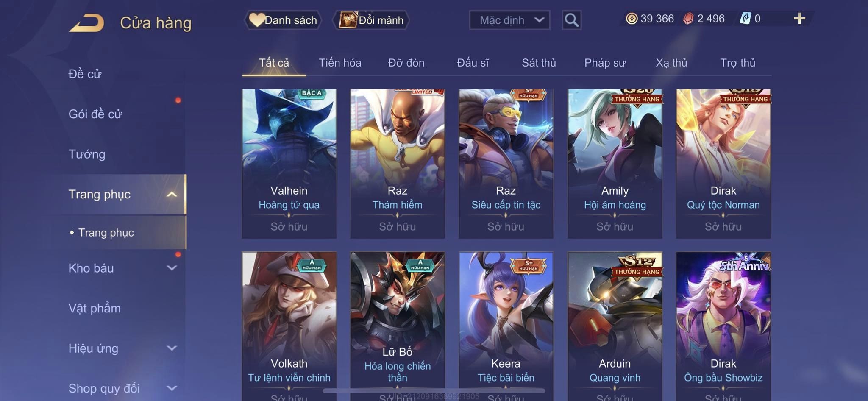Switch to the Trợ thủ tab

click(x=737, y=63)
